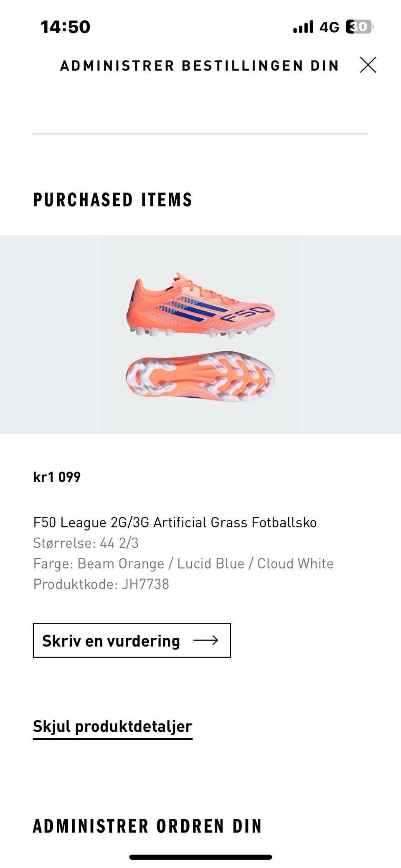401x868 pixels.
Task: Tap the 14:50 clock in status bar
Action: point(65,27)
